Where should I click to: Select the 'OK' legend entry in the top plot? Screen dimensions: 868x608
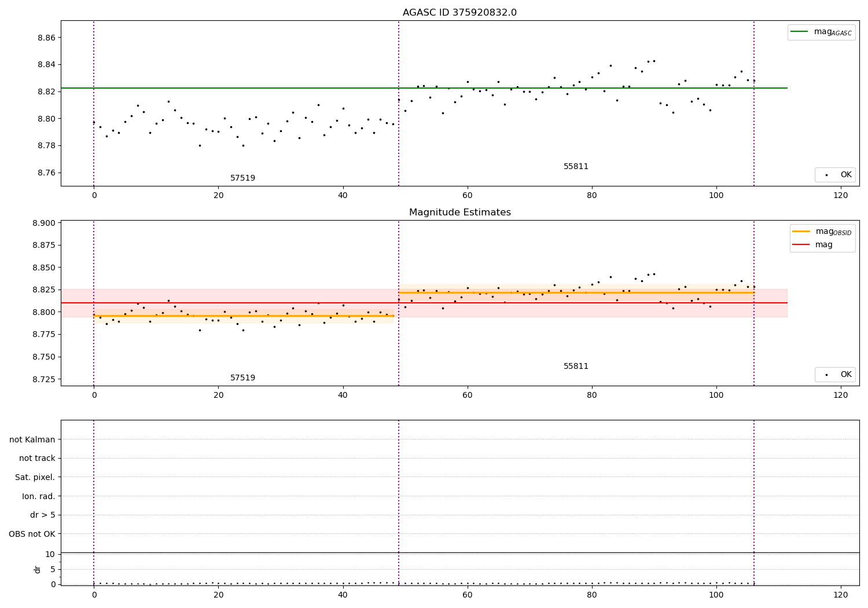[835, 175]
